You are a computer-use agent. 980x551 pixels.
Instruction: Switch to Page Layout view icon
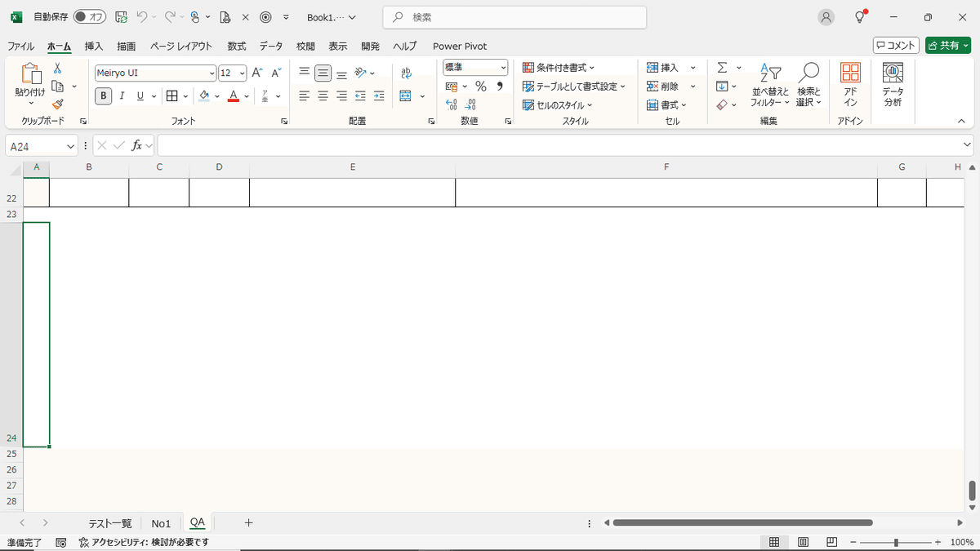(x=803, y=542)
